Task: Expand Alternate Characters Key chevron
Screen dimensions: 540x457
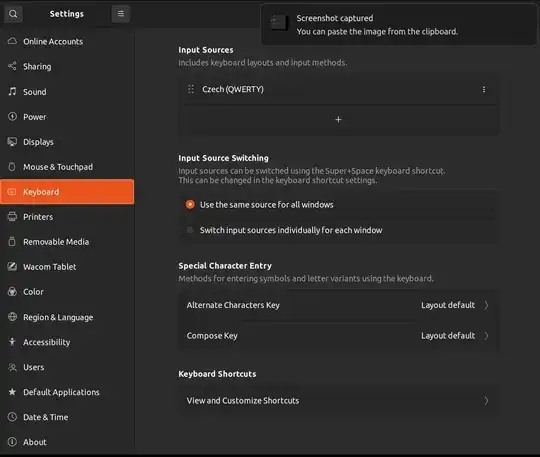Action: pyautogui.click(x=486, y=305)
